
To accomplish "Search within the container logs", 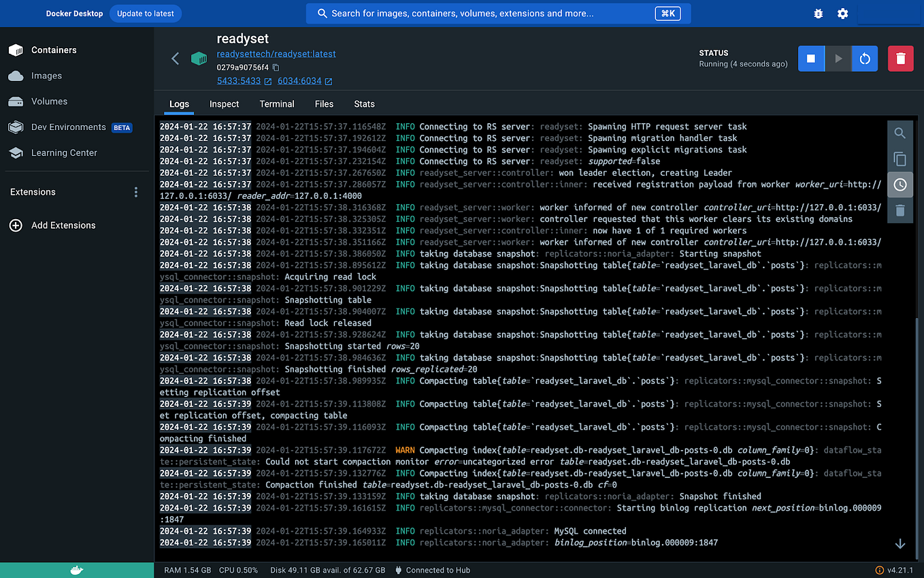I will click(900, 133).
